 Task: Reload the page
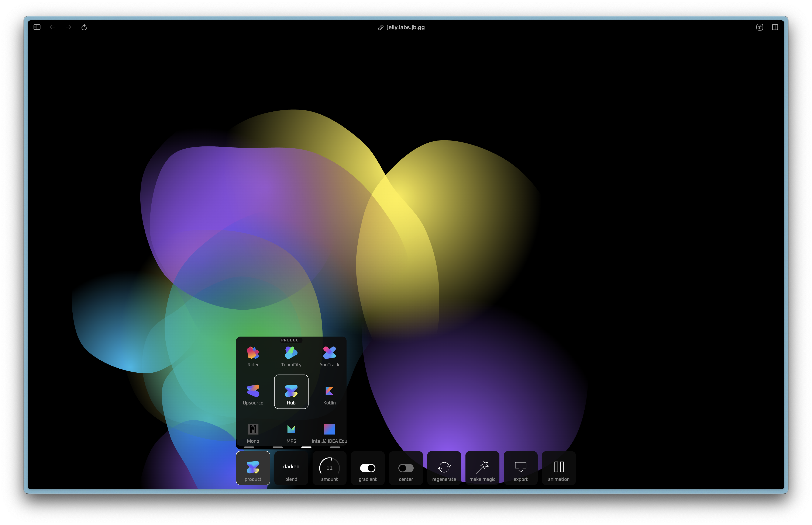(x=84, y=27)
